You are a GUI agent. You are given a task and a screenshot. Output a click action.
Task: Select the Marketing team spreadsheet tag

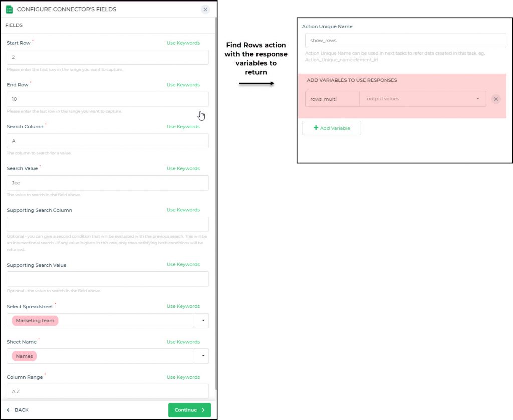(x=34, y=320)
